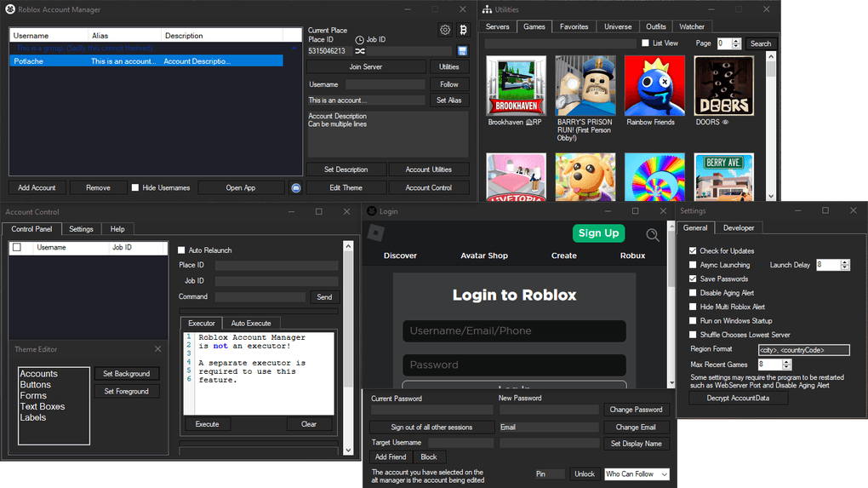
Task: Open Settings tab in Account Control
Action: tap(81, 229)
